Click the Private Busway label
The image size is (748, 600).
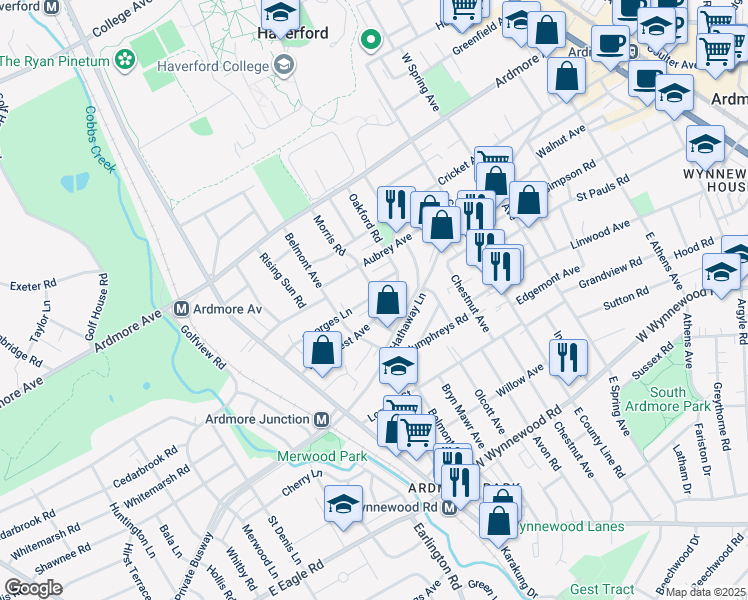[193, 568]
